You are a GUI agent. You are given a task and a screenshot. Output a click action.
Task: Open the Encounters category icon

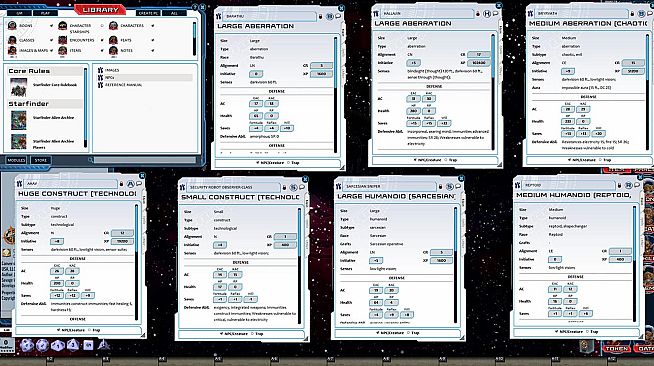click(x=63, y=40)
